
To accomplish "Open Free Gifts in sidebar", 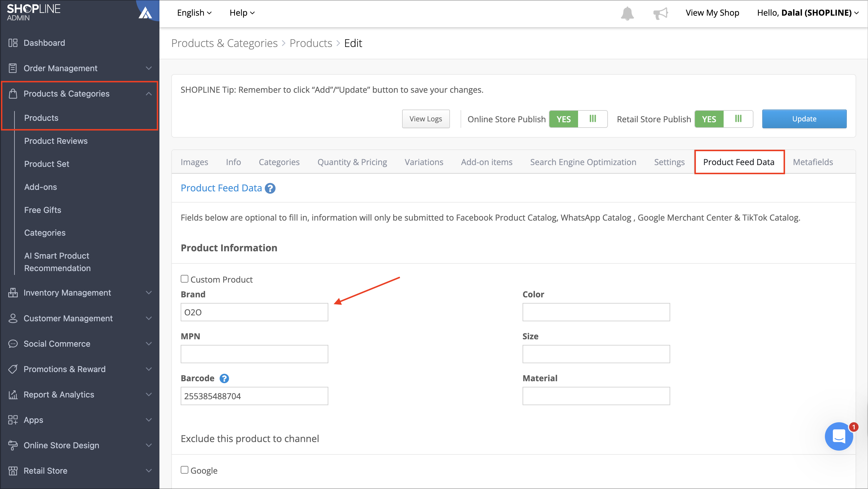I will coord(43,210).
